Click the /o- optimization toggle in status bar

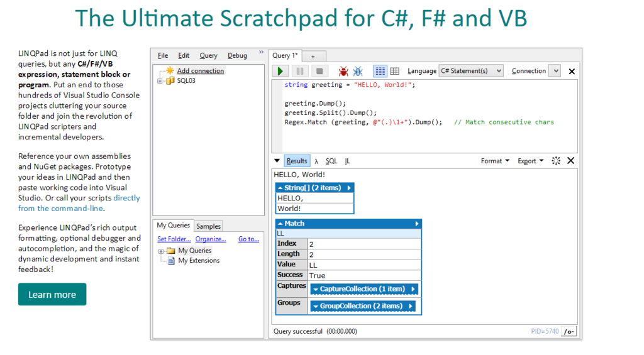(x=569, y=332)
